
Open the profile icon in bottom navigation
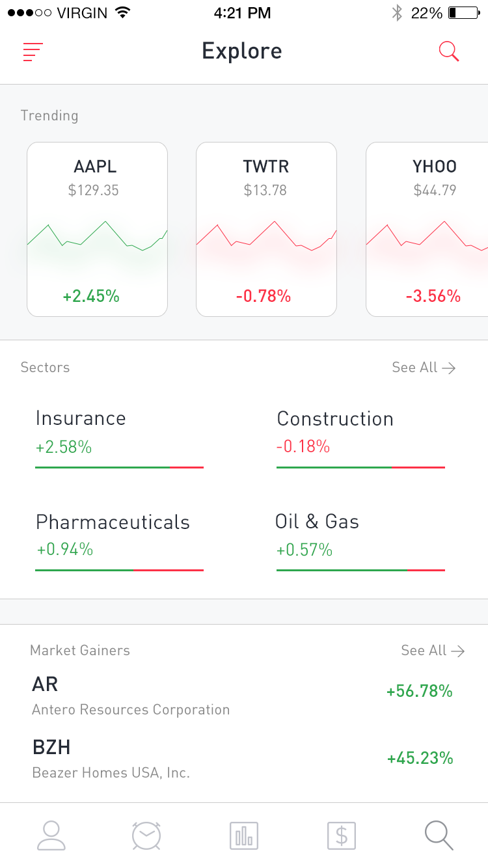coord(51,835)
